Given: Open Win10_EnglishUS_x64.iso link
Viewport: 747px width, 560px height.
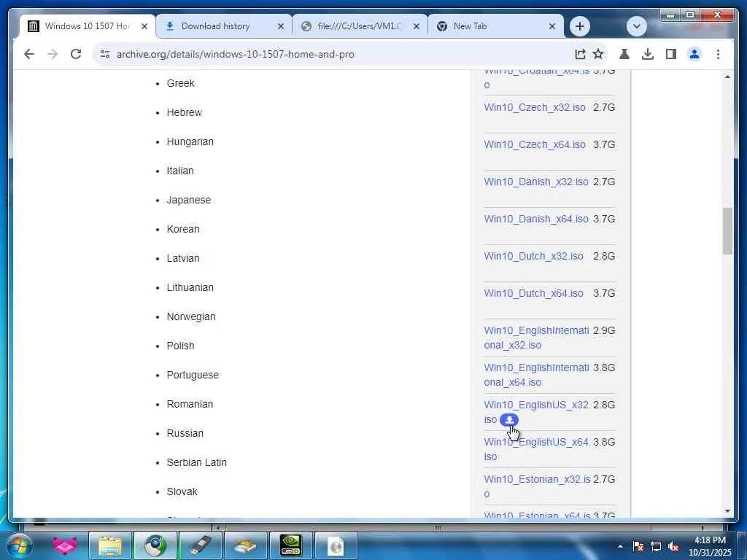Looking at the screenshot, I should [537, 448].
